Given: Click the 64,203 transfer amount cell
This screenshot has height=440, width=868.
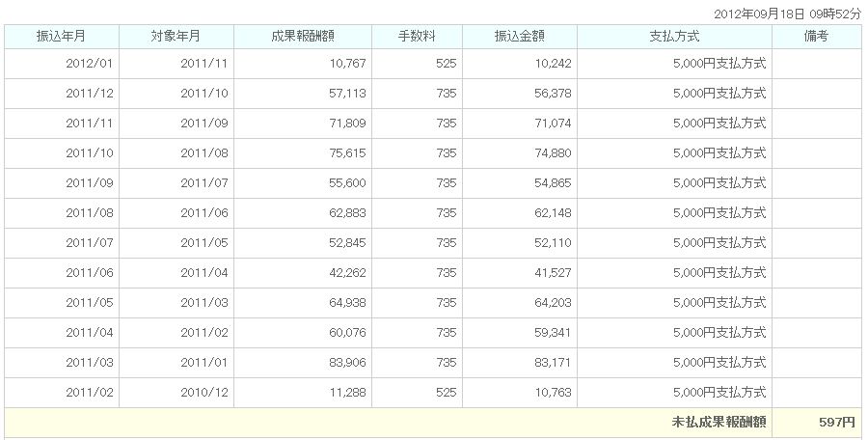Looking at the screenshot, I should click(x=520, y=303).
